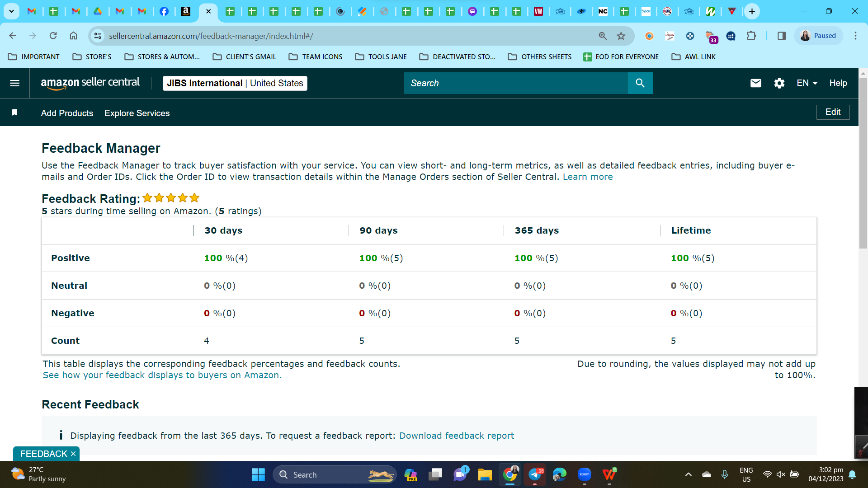The height and width of the screenshot is (488, 868).
Task: Open the AWL LINK bookmarks folder
Action: pyautogui.click(x=693, y=56)
